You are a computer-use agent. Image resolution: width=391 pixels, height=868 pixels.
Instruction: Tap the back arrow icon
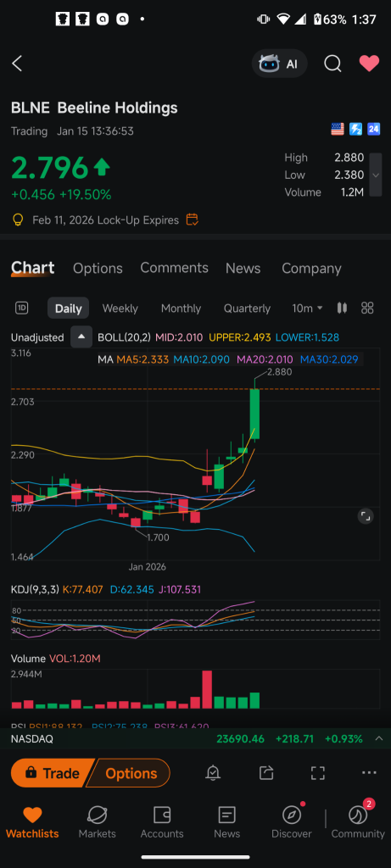tap(17, 64)
